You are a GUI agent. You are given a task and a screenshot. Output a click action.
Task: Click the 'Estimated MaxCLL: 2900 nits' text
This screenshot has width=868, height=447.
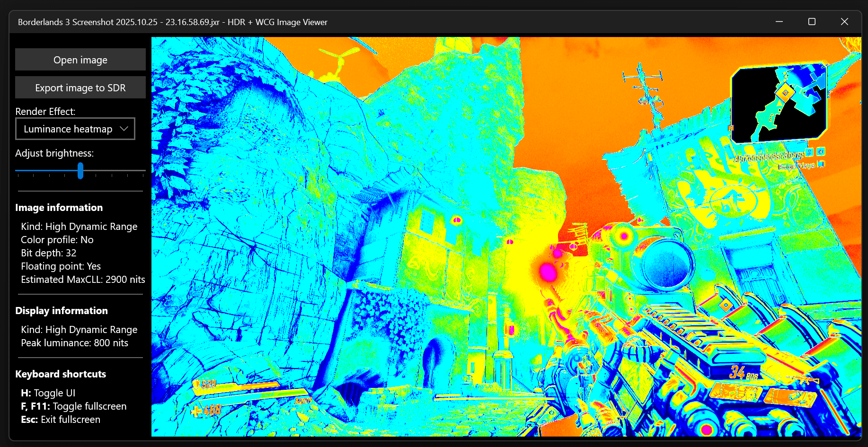pyautogui.click(x=83, y=280)
